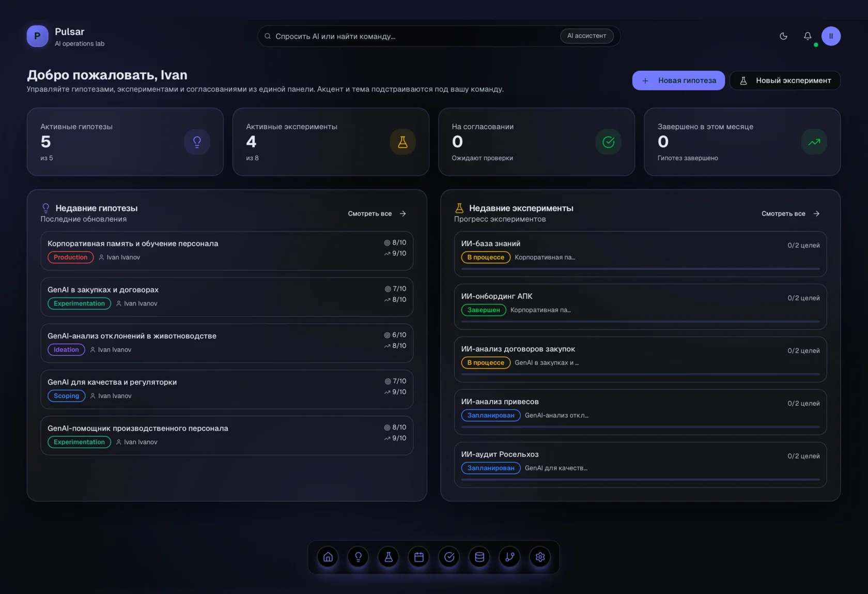This screenshot has width=868, height=594.
Task: Click 8/10 target score of Корпоративная память
Action: tap(395, 242)
